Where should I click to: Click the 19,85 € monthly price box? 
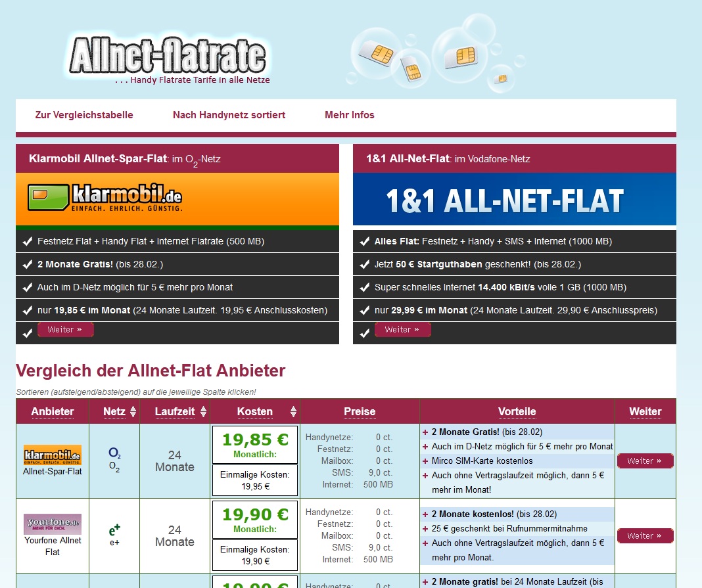255,445
